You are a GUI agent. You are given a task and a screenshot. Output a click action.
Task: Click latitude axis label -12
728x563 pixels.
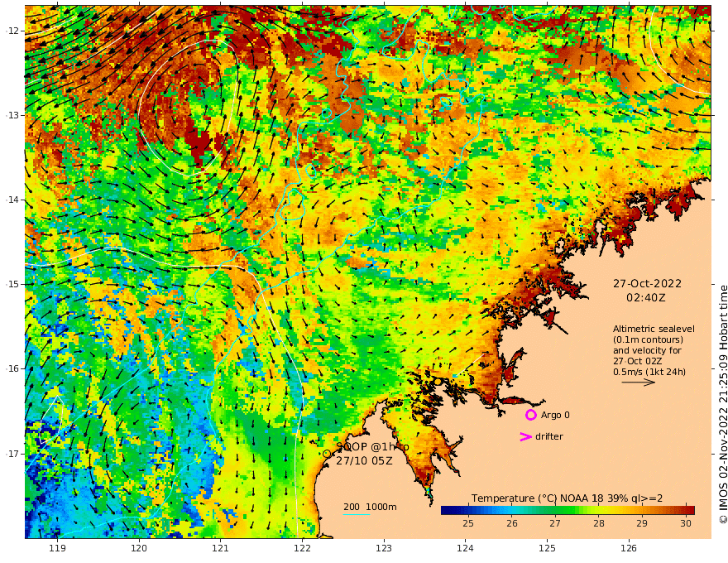[x=12, y=31]
